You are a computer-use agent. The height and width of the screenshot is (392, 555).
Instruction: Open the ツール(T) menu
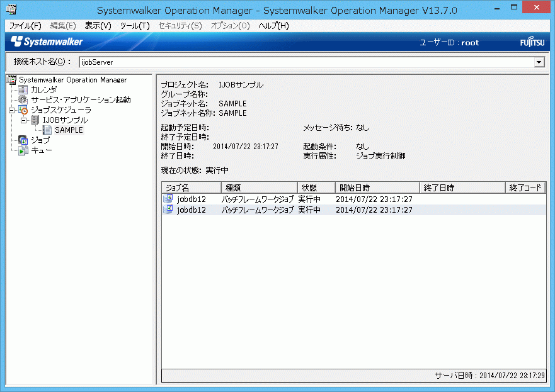[135, 26]
